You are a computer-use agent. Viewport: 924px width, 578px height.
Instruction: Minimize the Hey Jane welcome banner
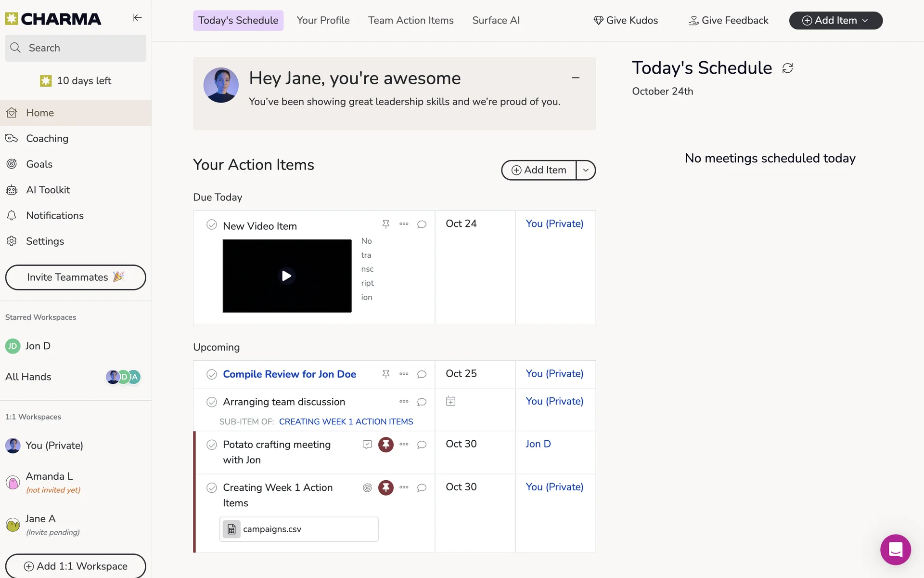click(575, 78)
